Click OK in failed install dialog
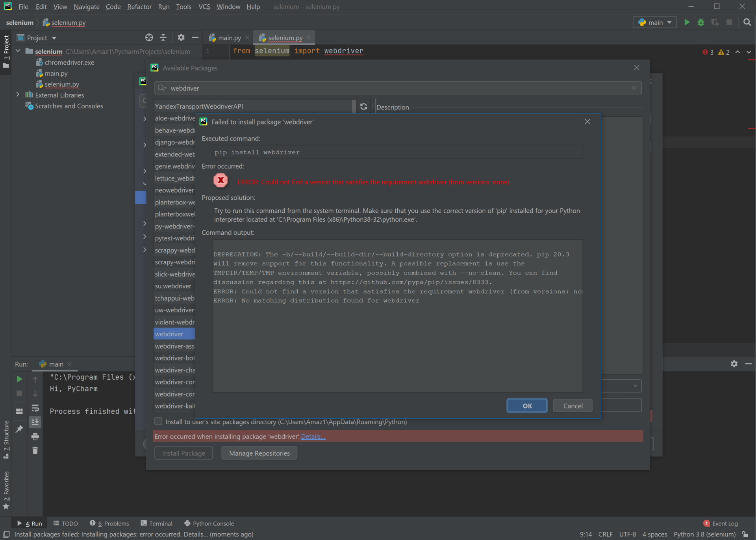 [527, 406]
